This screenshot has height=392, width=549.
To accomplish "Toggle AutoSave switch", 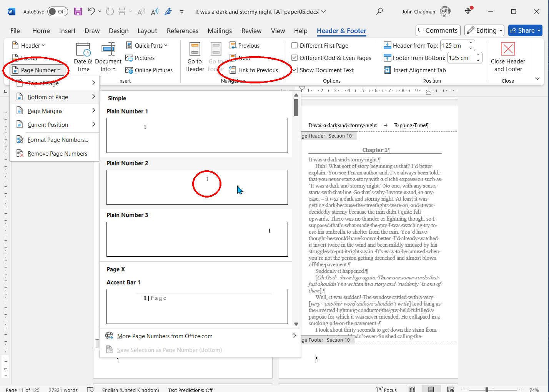I will point(57,12).
